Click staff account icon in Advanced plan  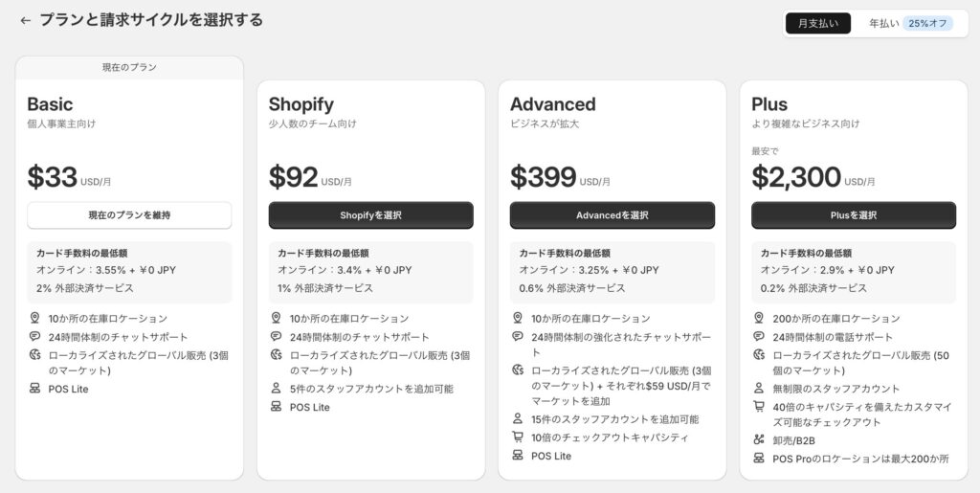click(x=517, y=418)
